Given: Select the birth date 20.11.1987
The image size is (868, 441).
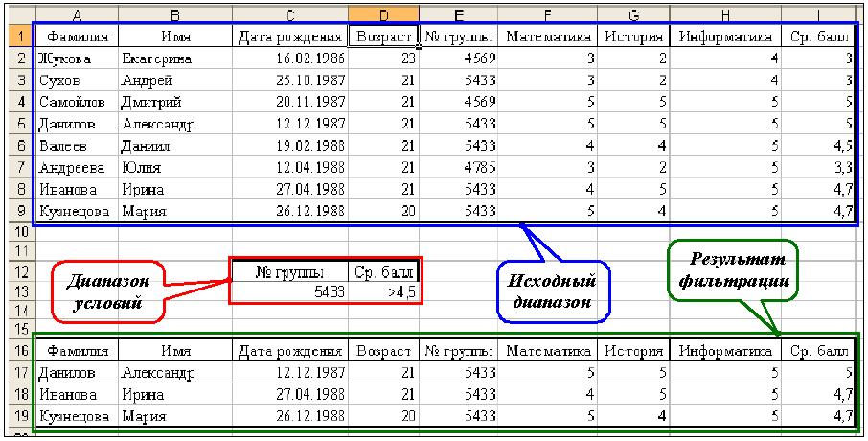Looking at the screenshot, I should coord(290,102).
